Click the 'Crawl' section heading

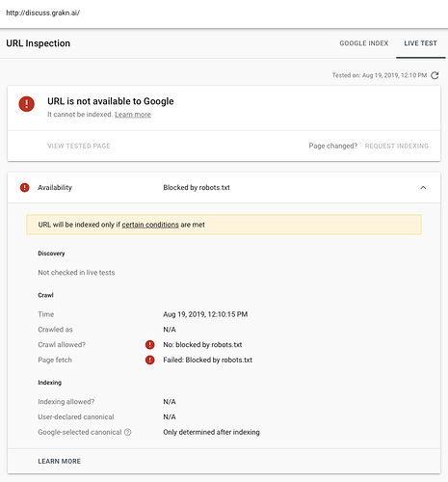[45, 295]
